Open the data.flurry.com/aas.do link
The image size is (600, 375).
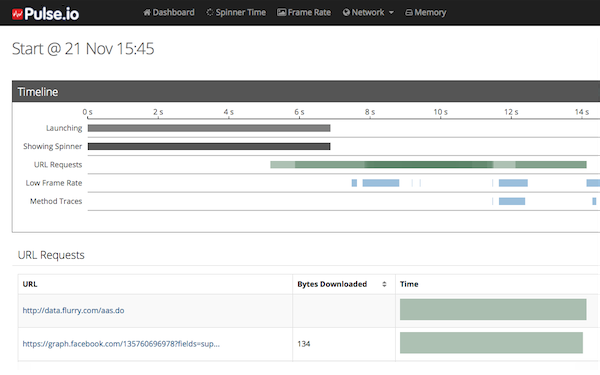click(x=73, y=310)
